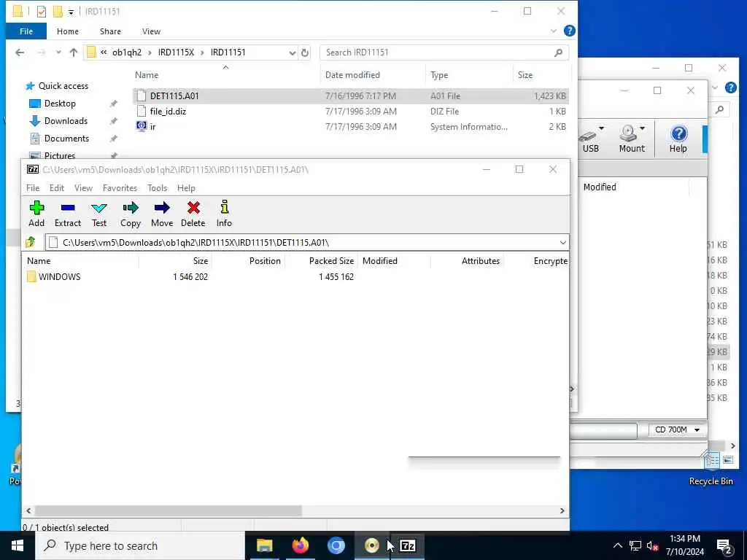Open Desktop in Quick access
The width and height of the screenshot is (747, 560).
[x=60, y=104]
